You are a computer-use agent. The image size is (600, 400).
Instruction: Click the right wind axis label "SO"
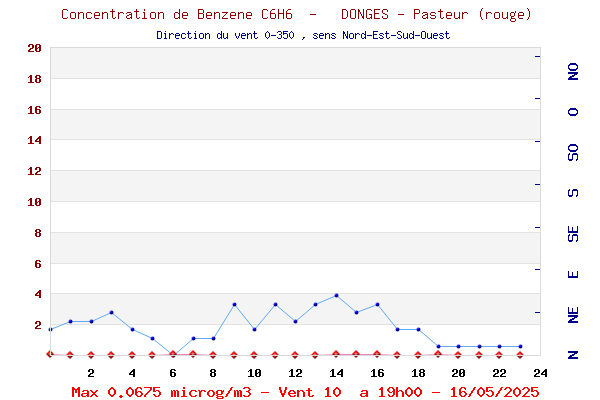573,152
